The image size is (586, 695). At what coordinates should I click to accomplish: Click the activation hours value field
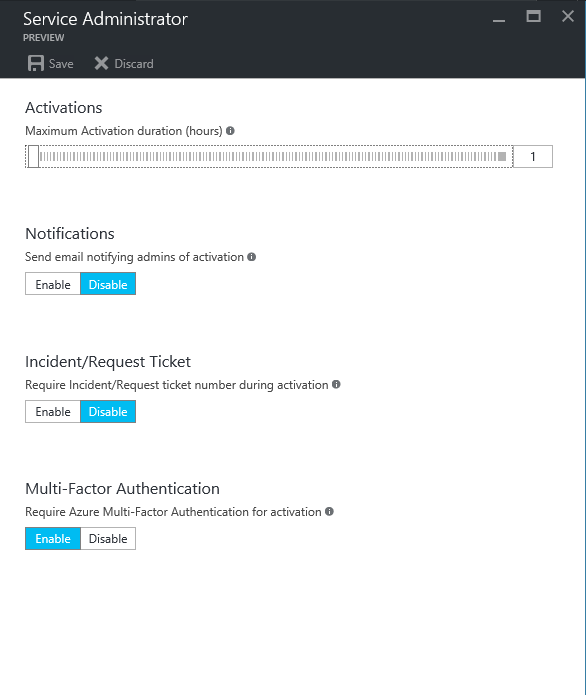[x=533, y=156]
